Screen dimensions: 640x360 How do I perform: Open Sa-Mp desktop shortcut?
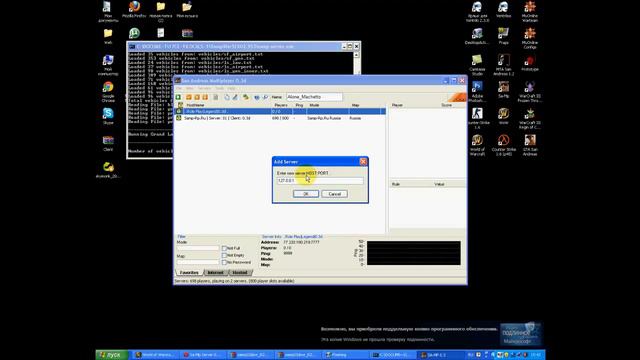[503, 89]
